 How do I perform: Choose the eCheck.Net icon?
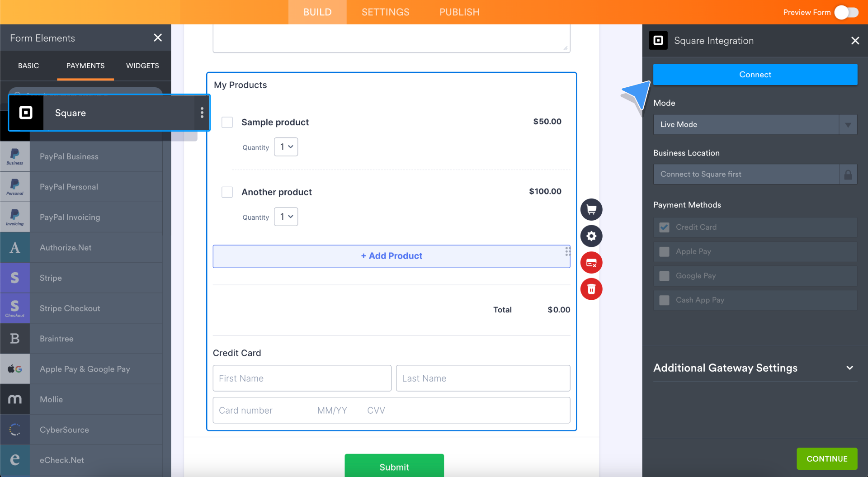pos(15,460)
